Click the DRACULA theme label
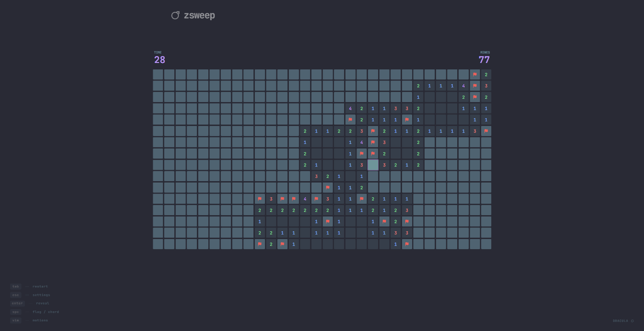 pos(620,321)
